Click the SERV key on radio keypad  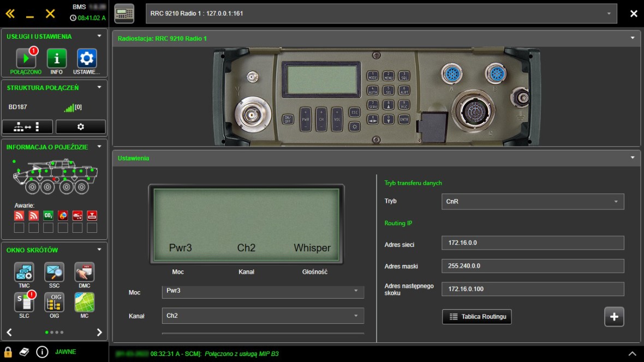point(373,105)
